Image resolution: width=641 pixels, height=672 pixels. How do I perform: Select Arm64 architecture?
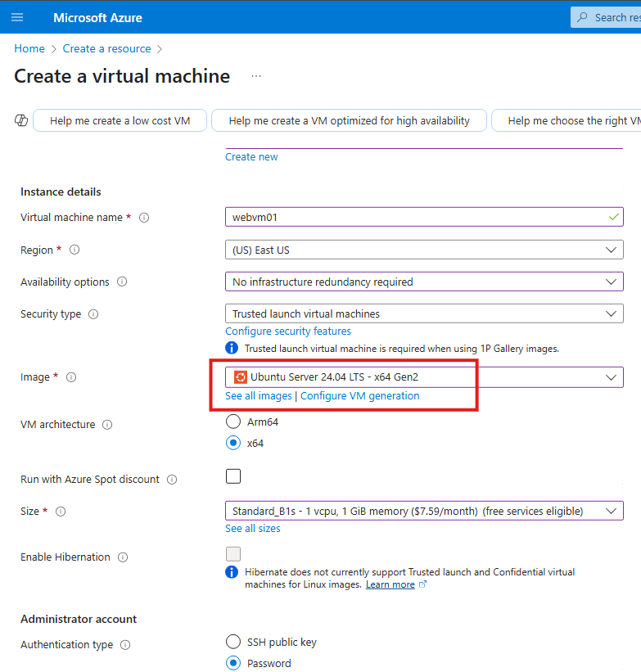(233, 422)
